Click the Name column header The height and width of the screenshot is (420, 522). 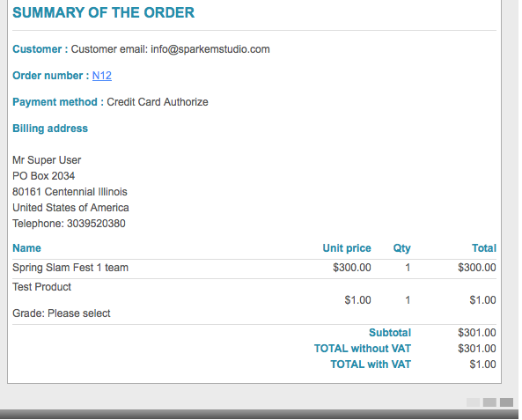click(26, 248)
